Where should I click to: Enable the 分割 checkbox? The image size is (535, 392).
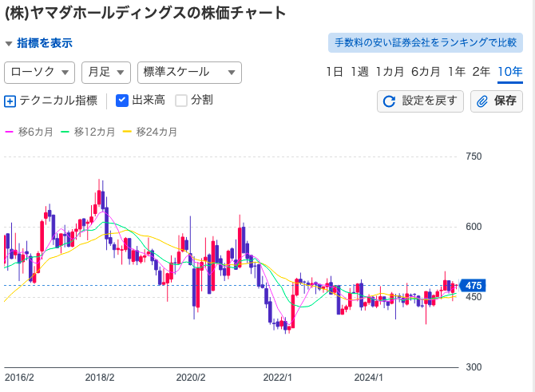pyautogui.click(x=181, y=101)
